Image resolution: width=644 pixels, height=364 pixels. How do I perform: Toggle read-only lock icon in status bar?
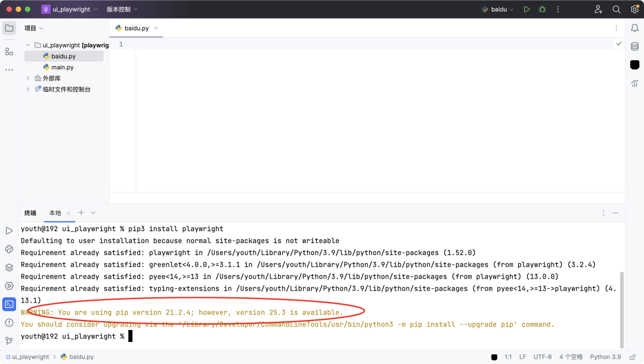coord(633,357)
